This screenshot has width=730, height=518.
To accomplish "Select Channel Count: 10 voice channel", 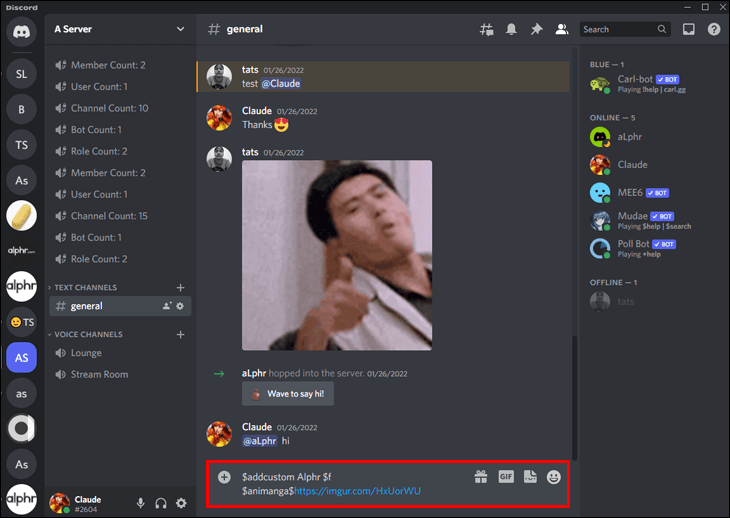I will coord(120,108).
